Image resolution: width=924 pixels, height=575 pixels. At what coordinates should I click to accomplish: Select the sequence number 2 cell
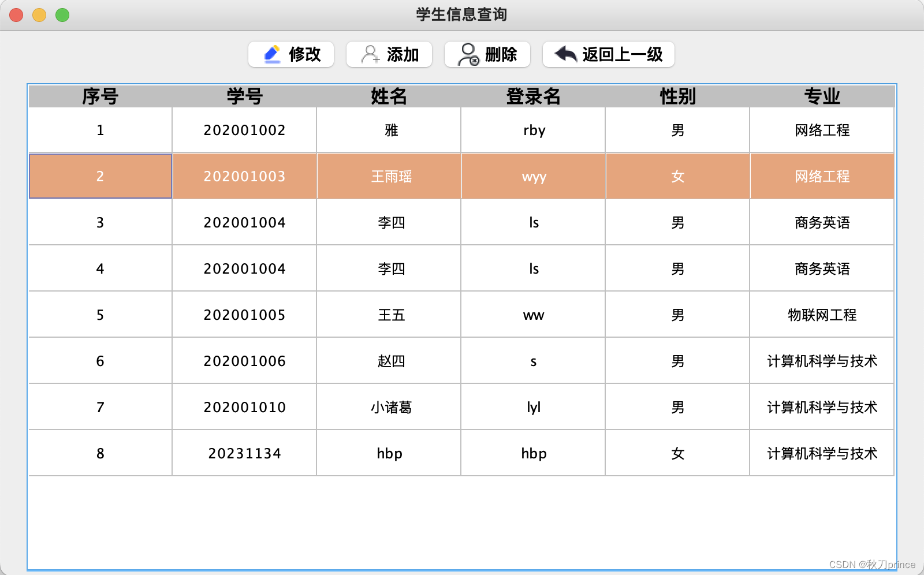(100, 176)
